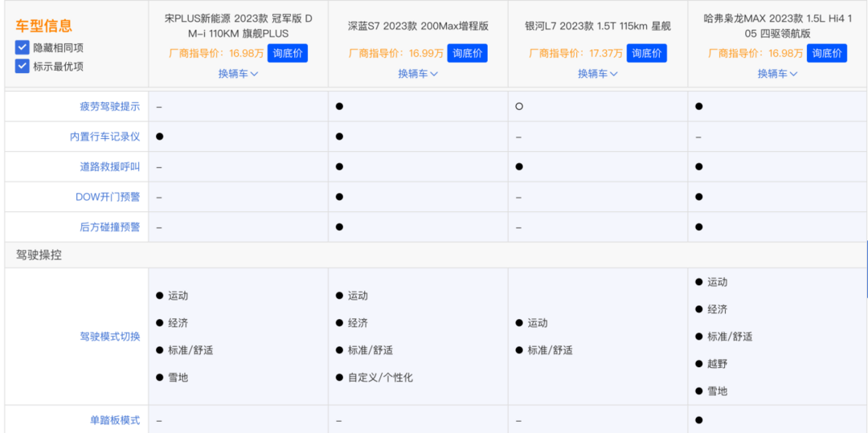Click 标准/舒适 mode in 银河L7 column

pyautogui.click(x=551, y=350)
